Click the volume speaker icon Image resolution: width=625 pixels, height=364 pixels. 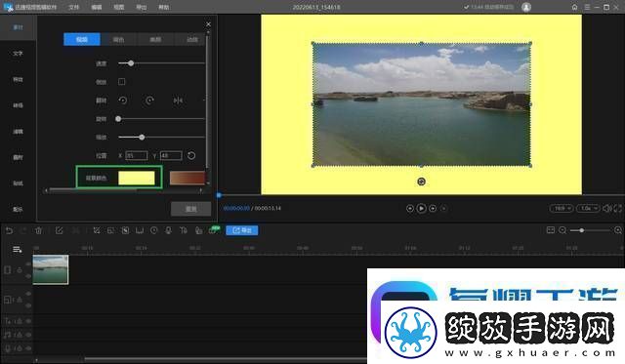point(606,208)
